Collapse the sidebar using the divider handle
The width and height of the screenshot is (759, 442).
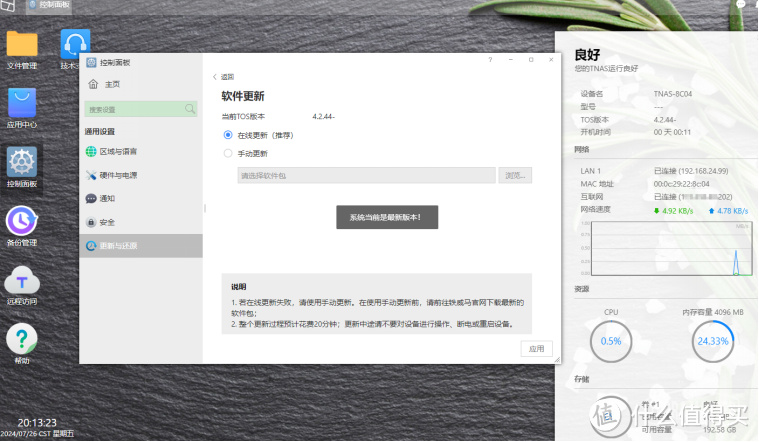[204, 209]
